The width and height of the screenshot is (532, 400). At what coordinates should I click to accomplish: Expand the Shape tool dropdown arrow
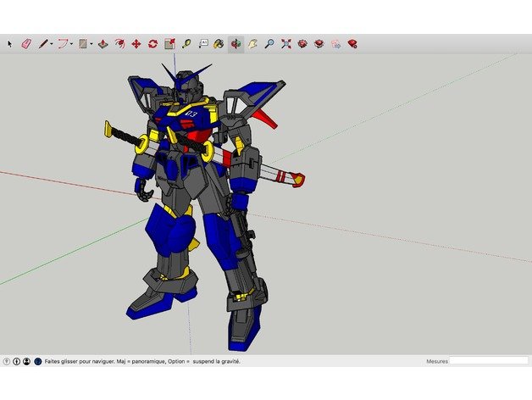pyautogui.click(x=91, y=43)
